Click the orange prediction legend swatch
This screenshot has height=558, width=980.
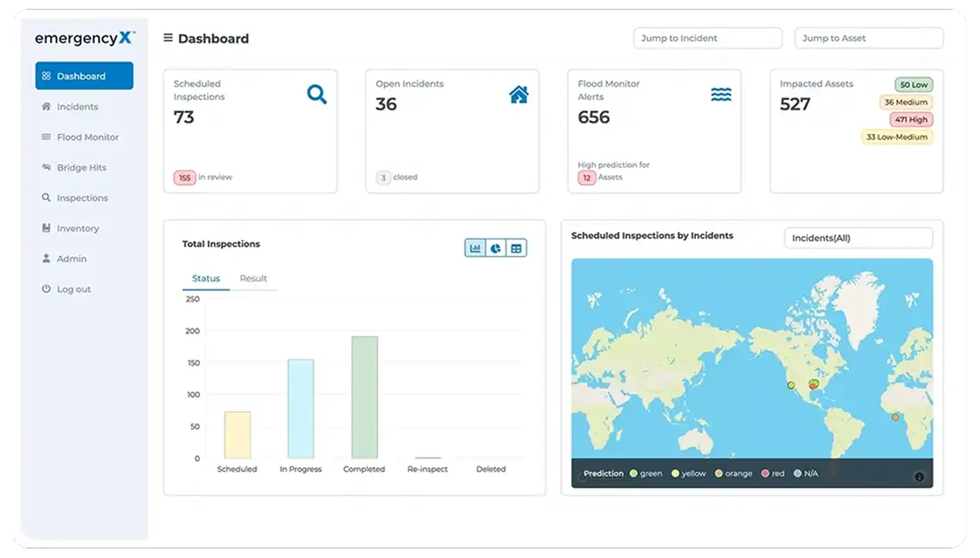click(719, 474)
